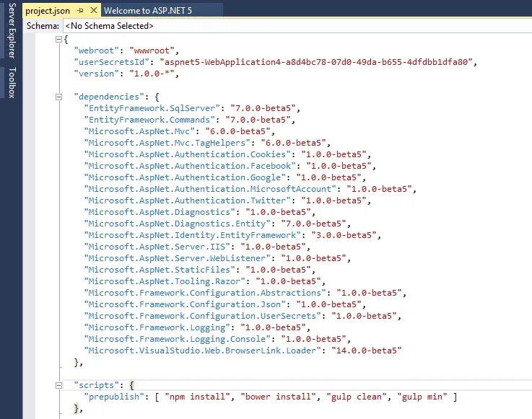The width and height of the screenshot is (532, 419).
Task: Click the "npm install" script value
Action: pyautogui.click(x=198, y=397)
